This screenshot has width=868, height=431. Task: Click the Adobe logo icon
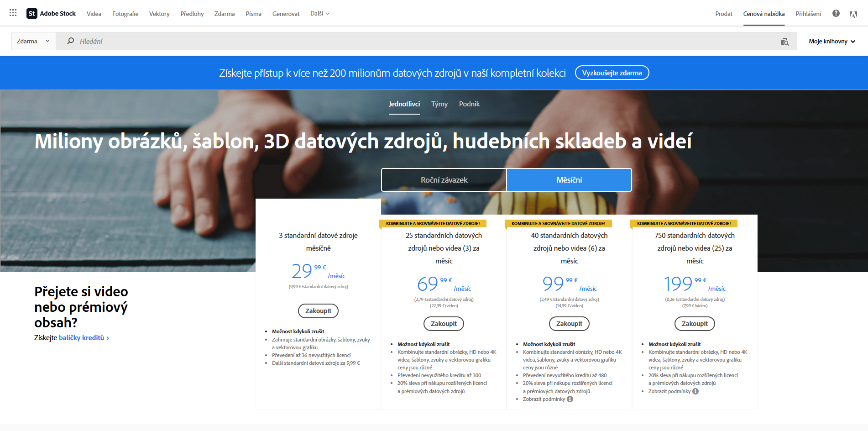click(x=853, y=14)
